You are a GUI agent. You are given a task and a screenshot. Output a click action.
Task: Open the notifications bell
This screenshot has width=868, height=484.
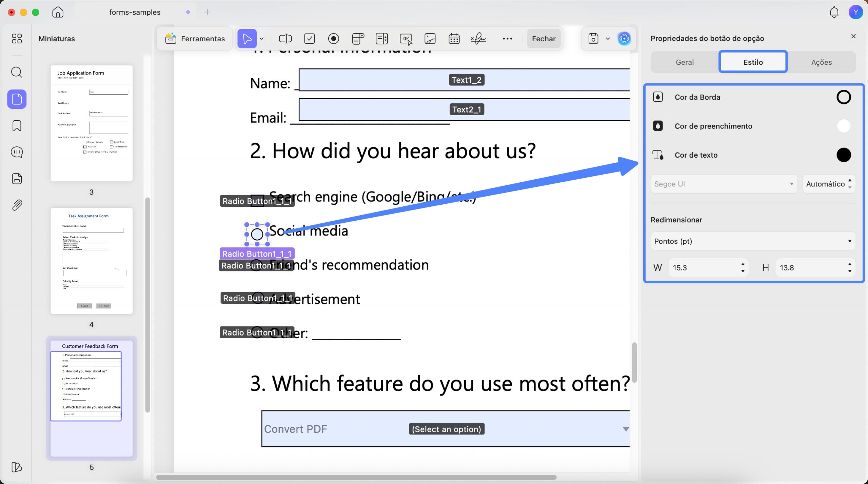(834, 12)
